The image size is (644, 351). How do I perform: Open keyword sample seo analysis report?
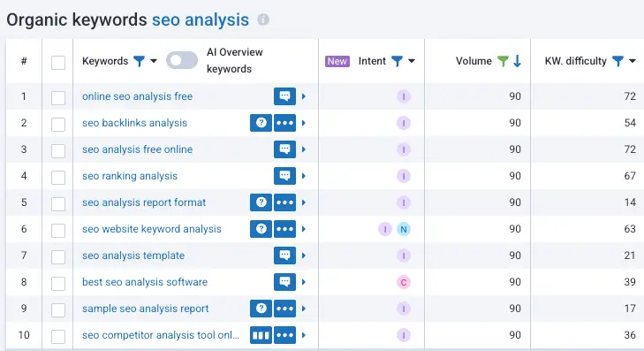146,309
